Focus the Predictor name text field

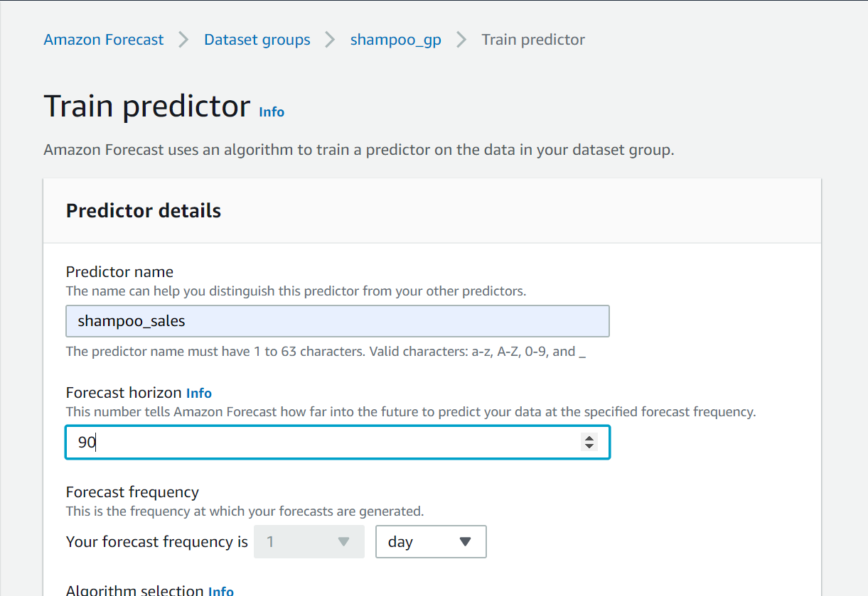tap(338, 321)
